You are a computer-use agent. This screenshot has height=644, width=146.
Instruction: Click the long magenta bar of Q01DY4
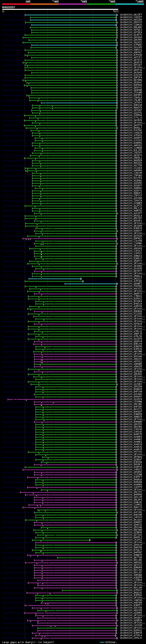click(63, 400)
